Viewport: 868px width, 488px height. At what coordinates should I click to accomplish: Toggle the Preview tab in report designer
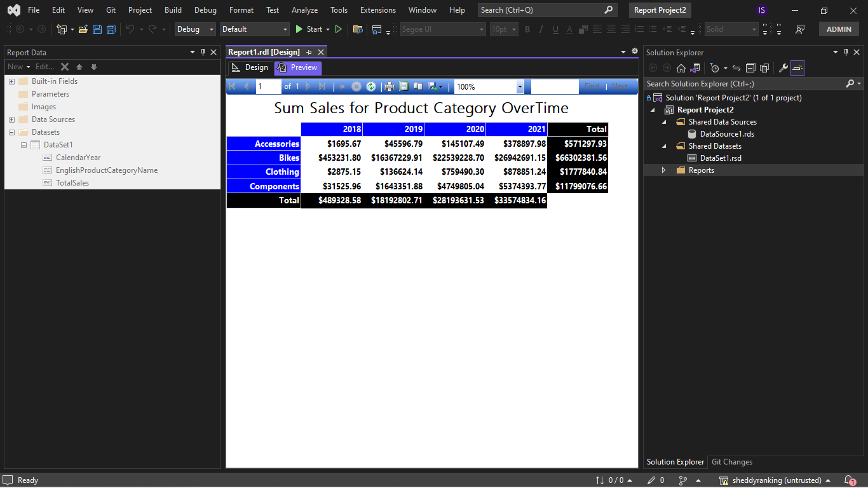(x=297, y=67)
